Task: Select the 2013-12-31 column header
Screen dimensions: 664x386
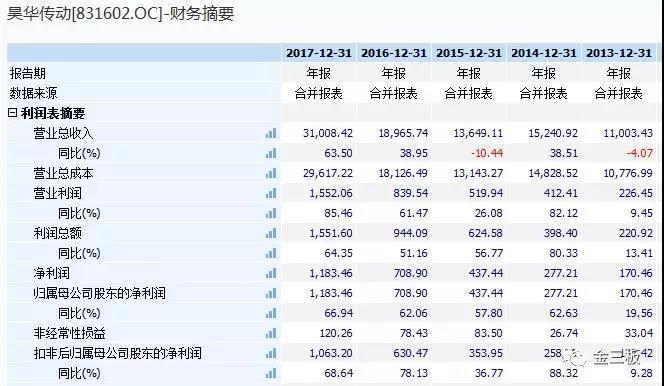Action: 619,53
